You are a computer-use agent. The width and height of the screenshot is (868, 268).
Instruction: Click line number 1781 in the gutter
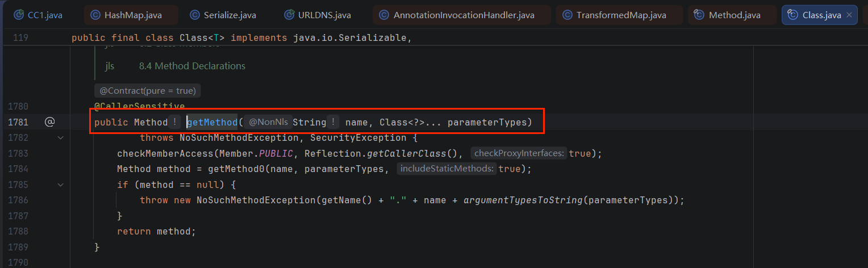click(18, 122)
